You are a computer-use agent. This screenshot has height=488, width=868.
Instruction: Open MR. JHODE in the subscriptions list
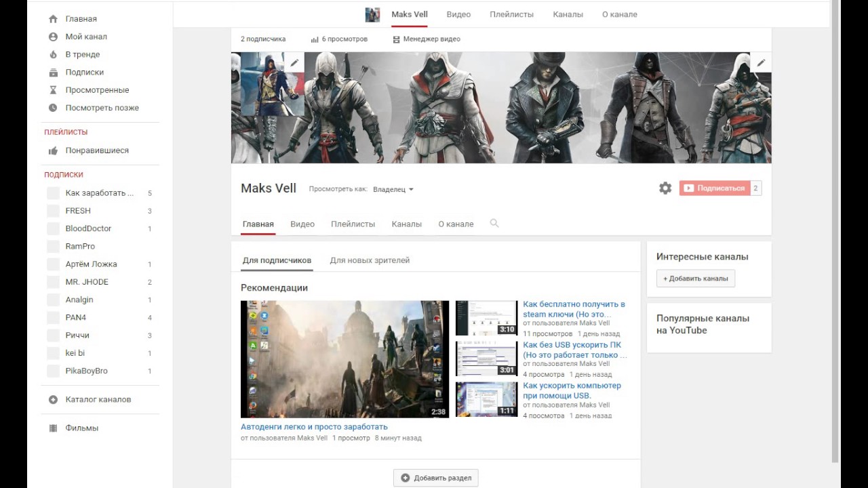coord(87,282)
